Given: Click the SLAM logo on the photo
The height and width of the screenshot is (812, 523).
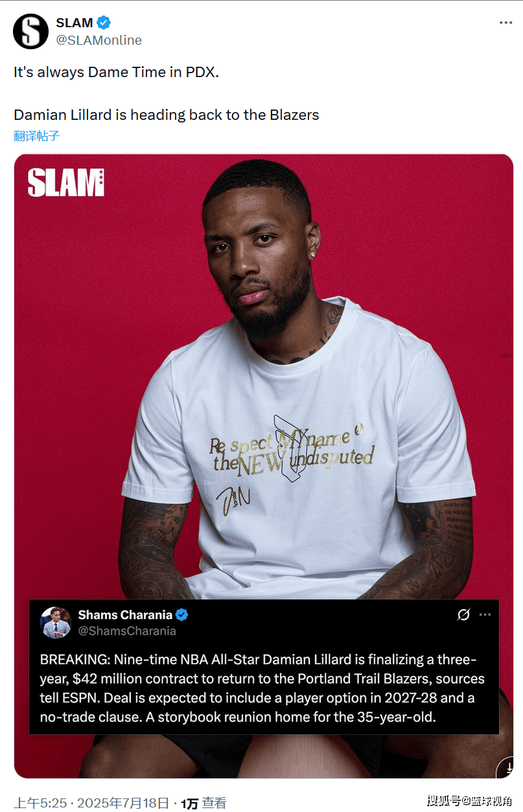Looking at the screenshot, I should 65,182.
